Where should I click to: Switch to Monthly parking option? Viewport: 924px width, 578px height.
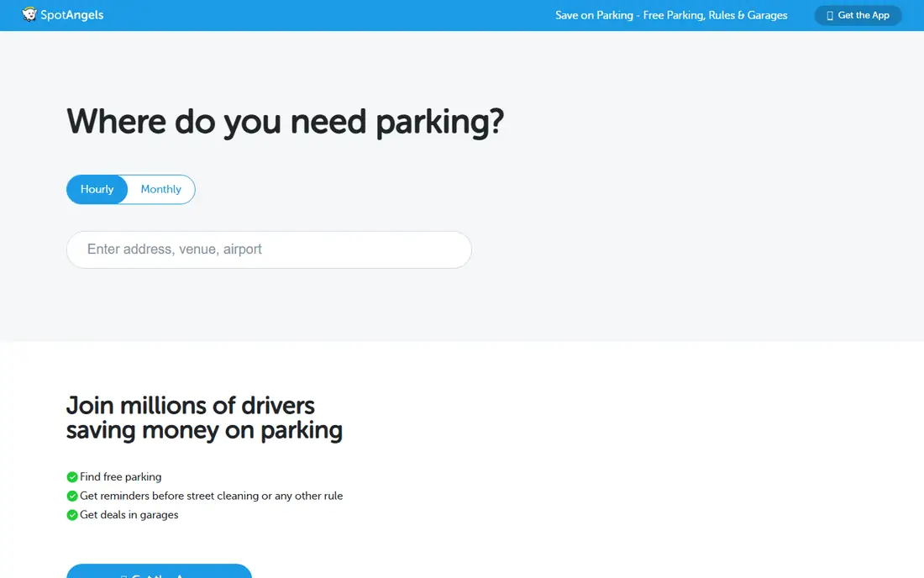pos(161,189)
